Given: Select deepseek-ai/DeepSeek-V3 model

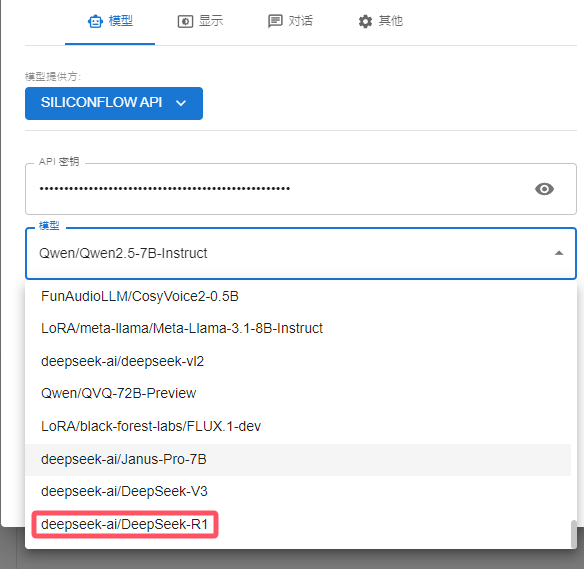Looking at the screenshot, I should pos(298,492).
